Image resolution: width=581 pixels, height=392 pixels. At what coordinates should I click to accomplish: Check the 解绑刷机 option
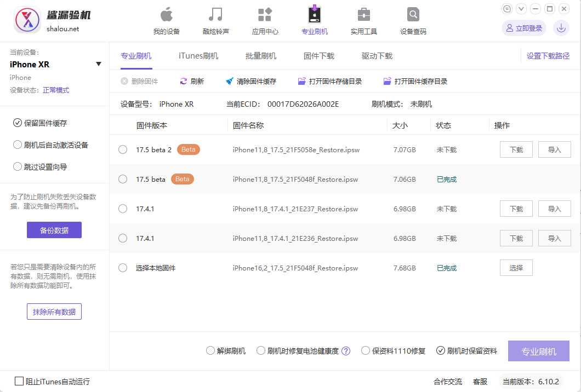point(210,350)
